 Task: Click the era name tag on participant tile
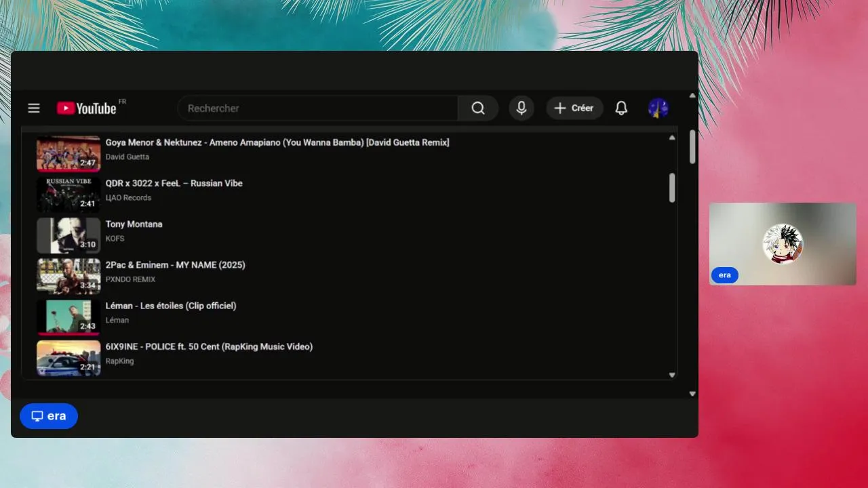click(x=725, y=275)
